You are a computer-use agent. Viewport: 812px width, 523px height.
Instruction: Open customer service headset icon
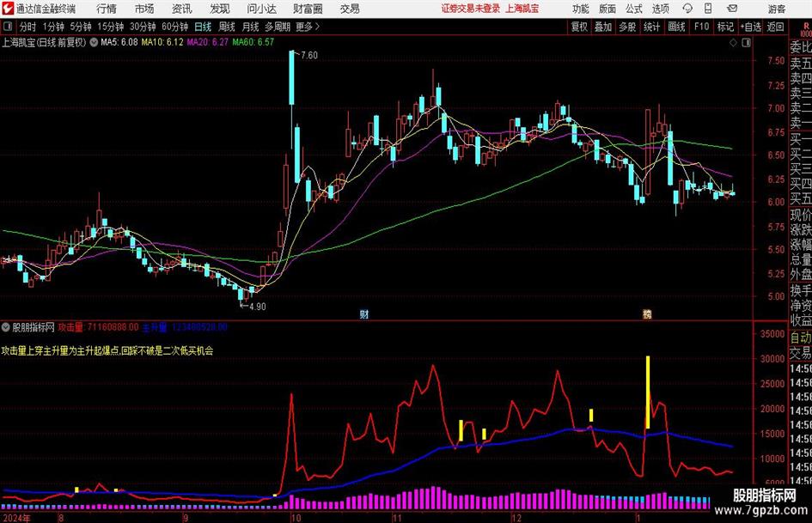687,9
